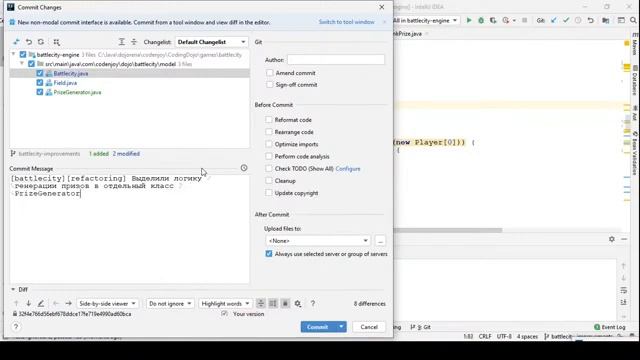Image resolution: width=640 pixels, height=360 pixels.
Task: Select PrizeGenerator.java in changes tree
Action: pos(77,92)
